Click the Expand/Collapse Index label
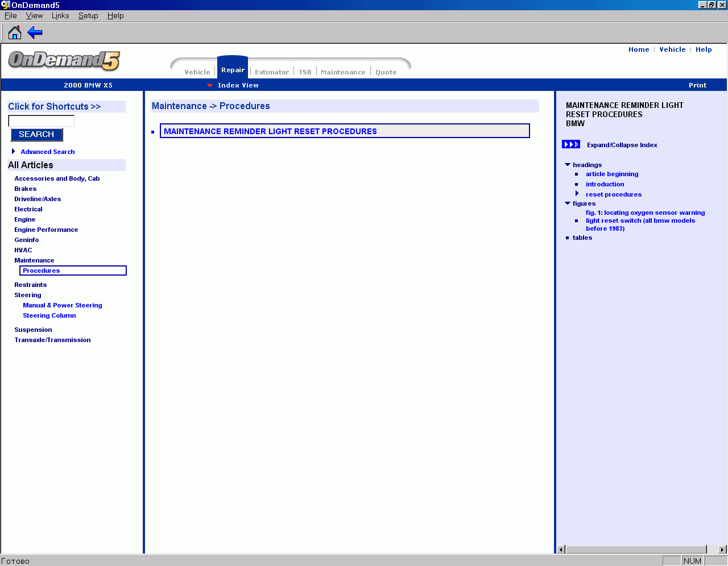 tap(622, 145)
